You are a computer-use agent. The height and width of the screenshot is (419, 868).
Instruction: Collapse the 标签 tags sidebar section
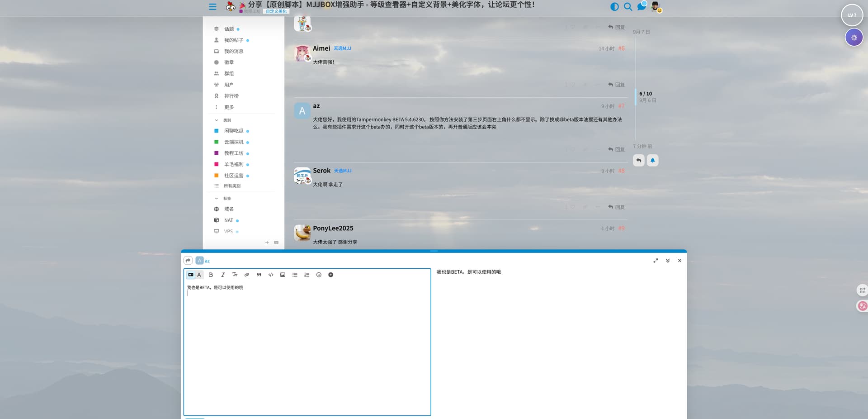[x=217, y=199]
